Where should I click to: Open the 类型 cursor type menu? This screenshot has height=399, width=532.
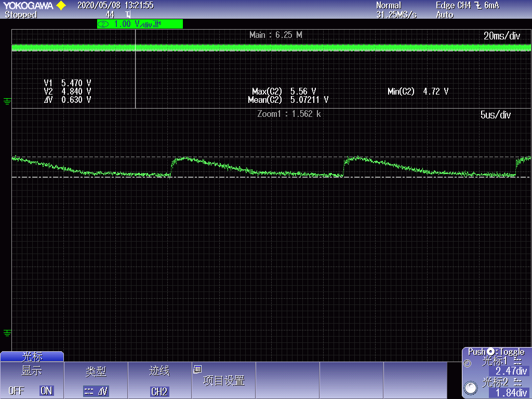tap(96, 380)
